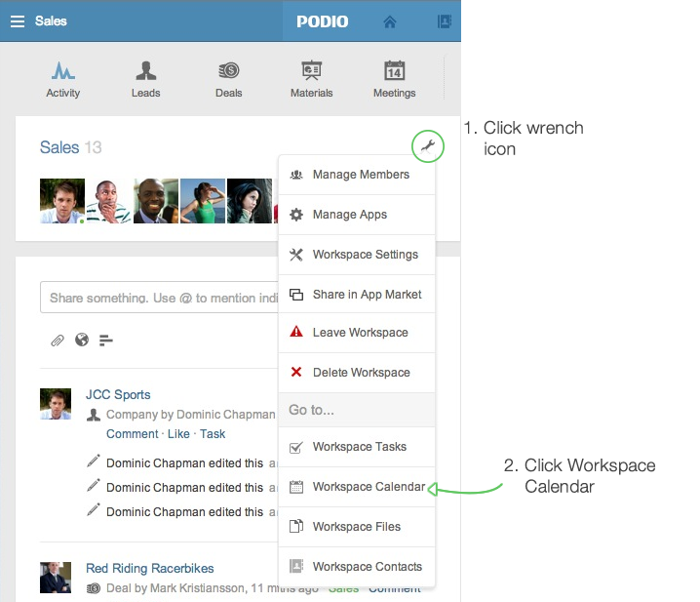Screen dimensions: 700x602
Task: Go to Workspace Calendar
Action: tap(357, 487)
